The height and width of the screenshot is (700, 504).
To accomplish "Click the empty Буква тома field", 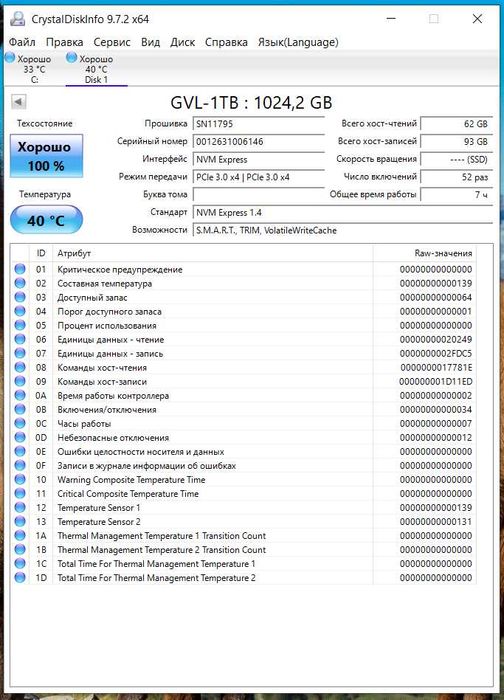I will (x=258, y=195).
